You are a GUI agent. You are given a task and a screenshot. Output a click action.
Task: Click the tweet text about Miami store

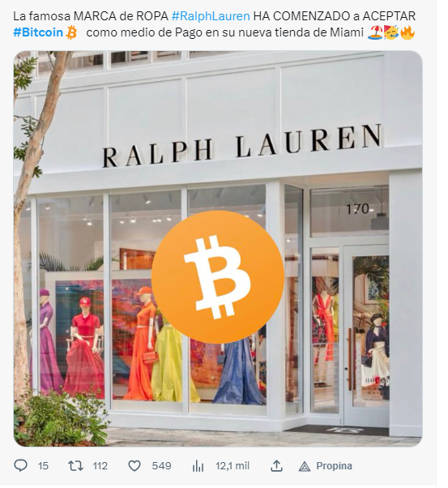pyautogui.click(x=215, y=24)
